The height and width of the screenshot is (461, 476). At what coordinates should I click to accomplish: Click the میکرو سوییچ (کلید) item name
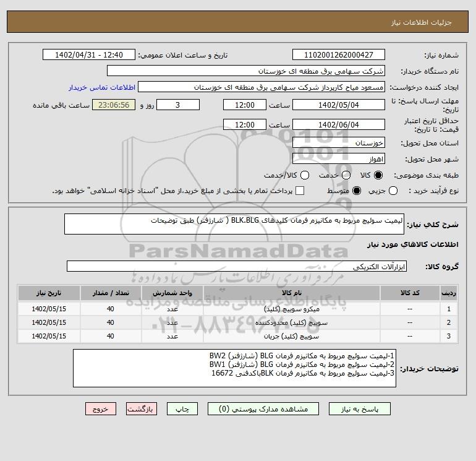(x=291, y=309)
